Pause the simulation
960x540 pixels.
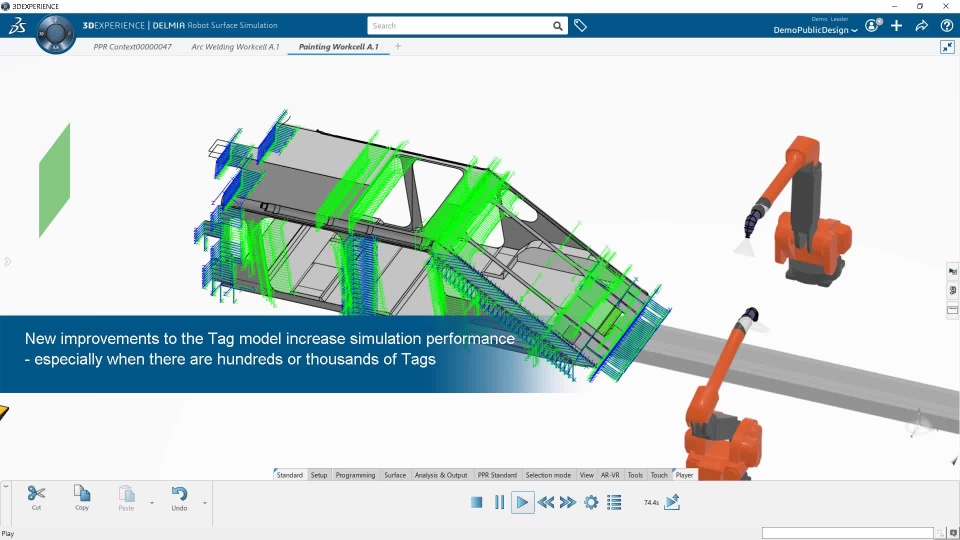pyautogui.click(x=500, y=503)
